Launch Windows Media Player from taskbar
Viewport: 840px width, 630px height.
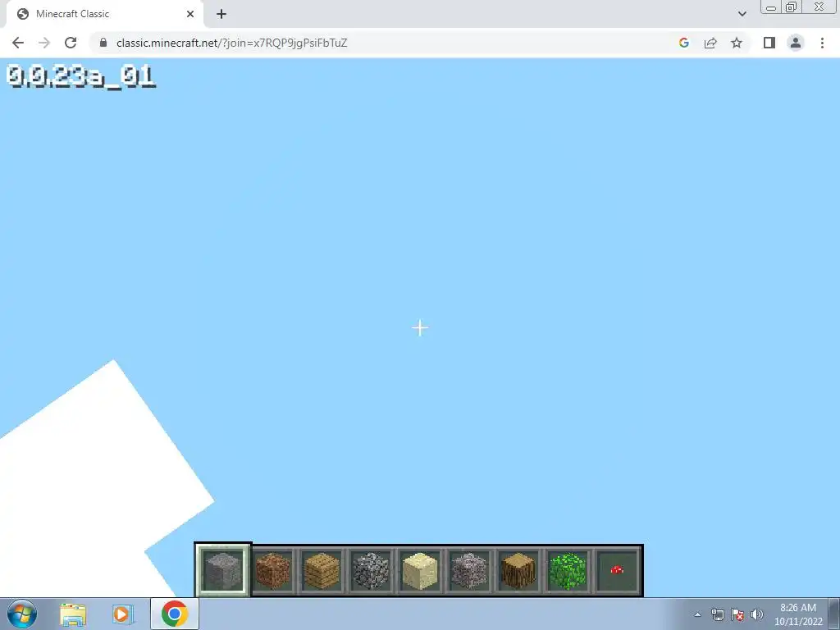(x=123, y=614)
